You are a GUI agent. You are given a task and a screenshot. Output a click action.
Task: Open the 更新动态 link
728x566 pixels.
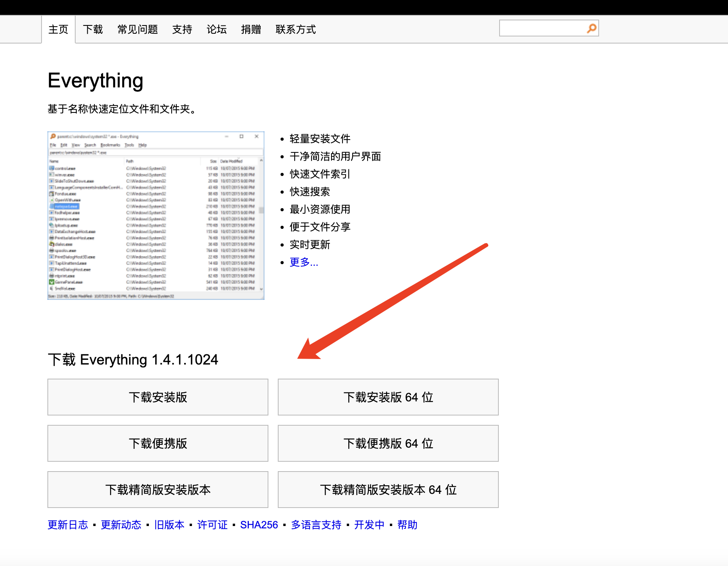[121, 525]
